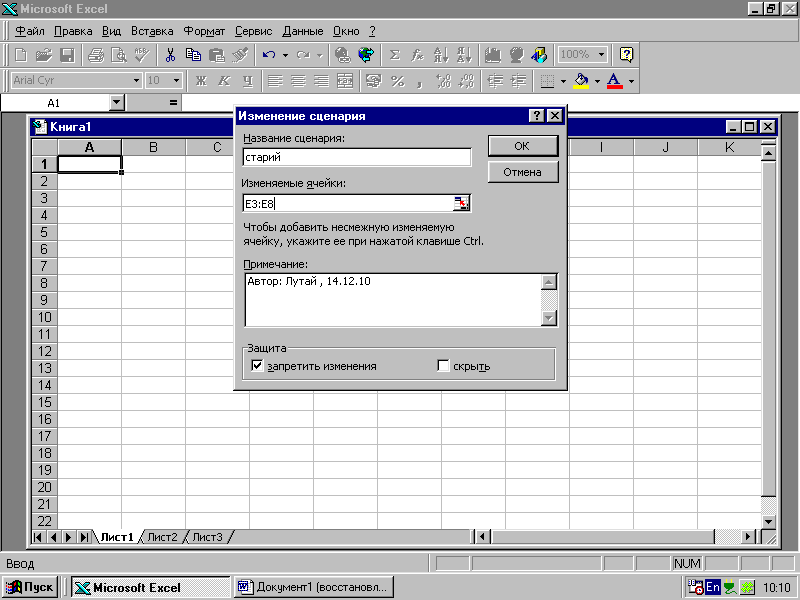Switch to Документ1 taskbar button
The height and width of the screenshot is (600, 800).
(x=315, y=587)
